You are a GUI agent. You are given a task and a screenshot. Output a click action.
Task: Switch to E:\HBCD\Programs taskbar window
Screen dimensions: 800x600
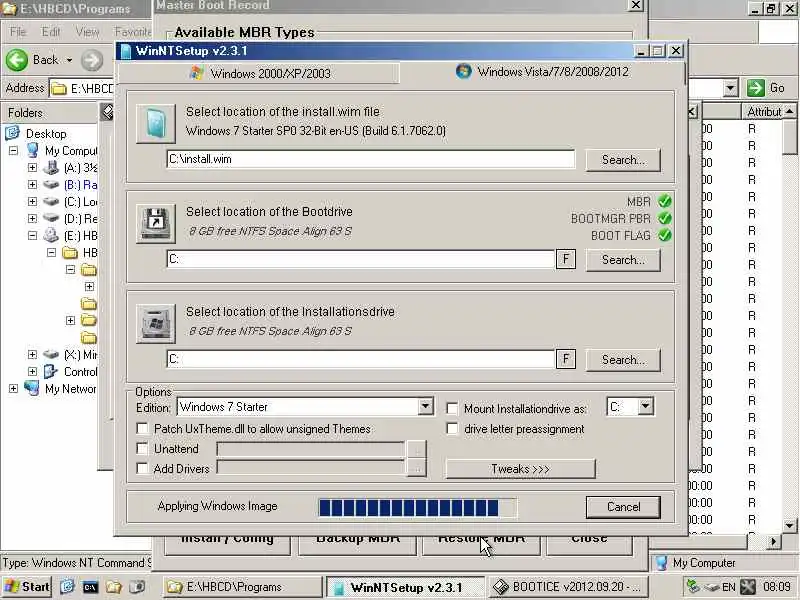(243, 587)
